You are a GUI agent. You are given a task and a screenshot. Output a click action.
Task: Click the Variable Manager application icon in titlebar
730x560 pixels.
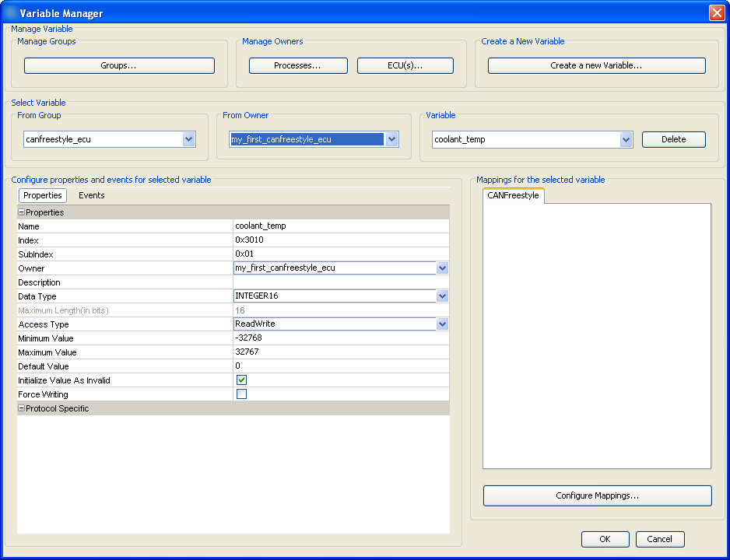point(12,12)
